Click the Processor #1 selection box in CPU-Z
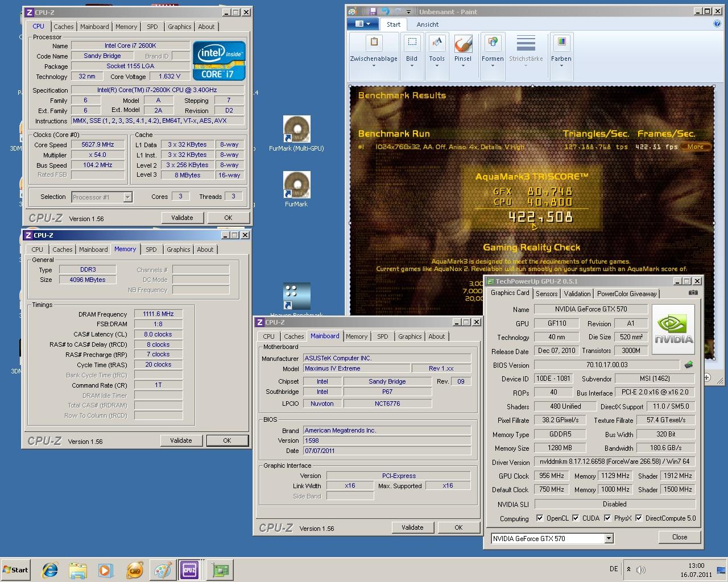This screenshot has width=728, height=582. coord(102,197)
